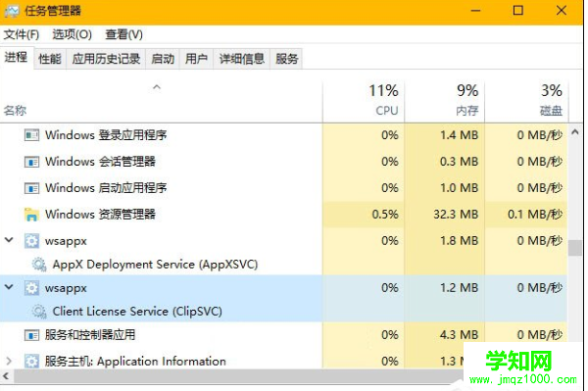Click the 服务和控制器应用 process icon

(31, 335)
